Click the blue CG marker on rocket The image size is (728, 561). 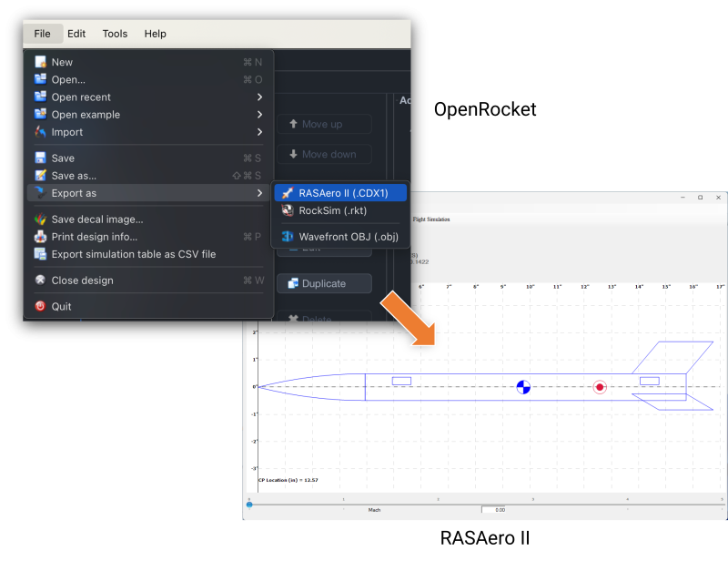[523, 387]
